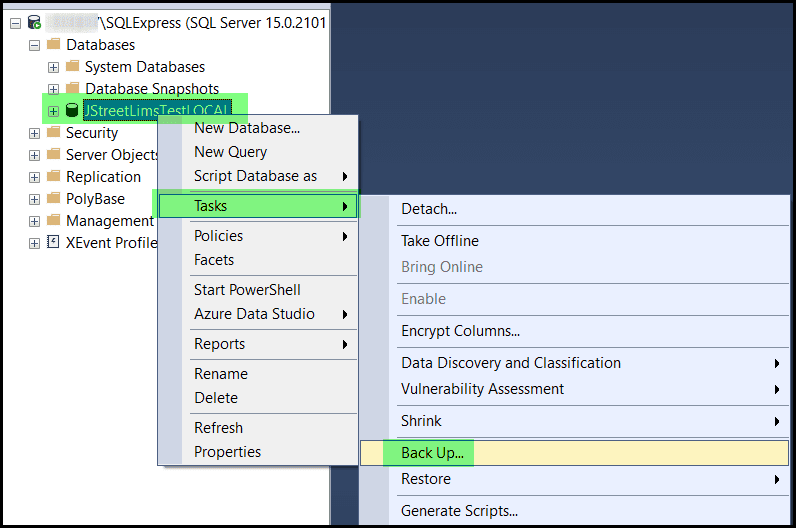
Task: Collapse the Databases tree node
Action: coord(35,46)
